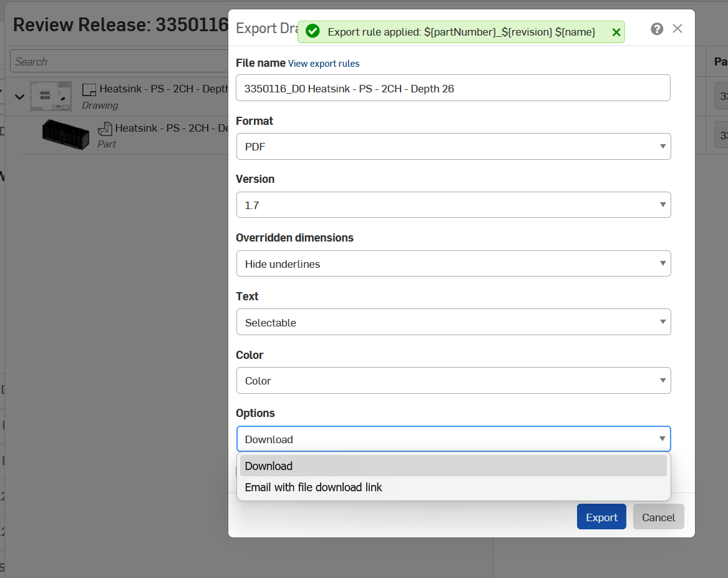Select the Heatsink drawing row name text
728x578 pixels.
[x=164, y=89]
